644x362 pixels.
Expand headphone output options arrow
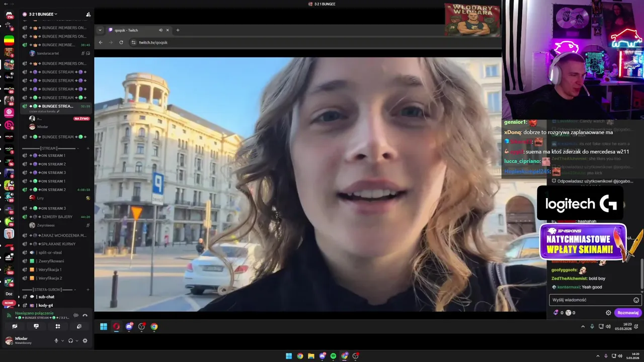tap(77, 340)
